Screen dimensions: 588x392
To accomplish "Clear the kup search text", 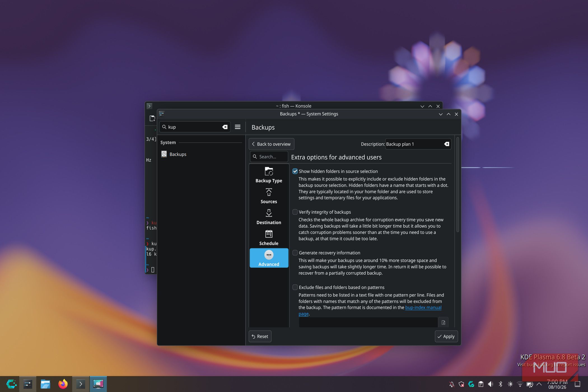I will (225, 127).
